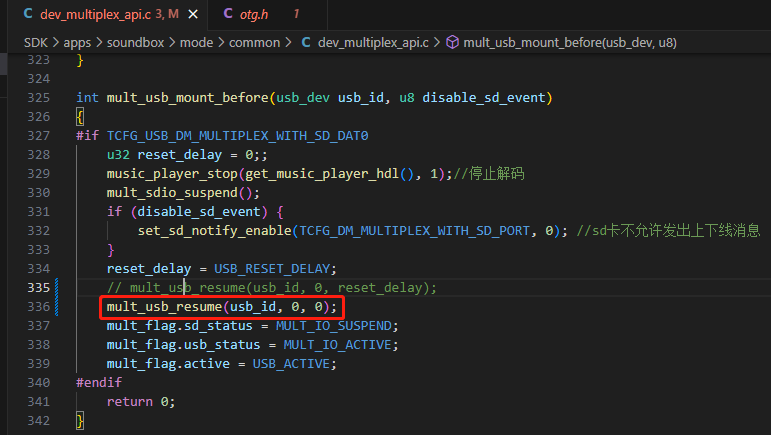Select SDK in the breadcrumb path
Image resolution: width=771 pixels, height=435 pixels.
pos(36,43)
